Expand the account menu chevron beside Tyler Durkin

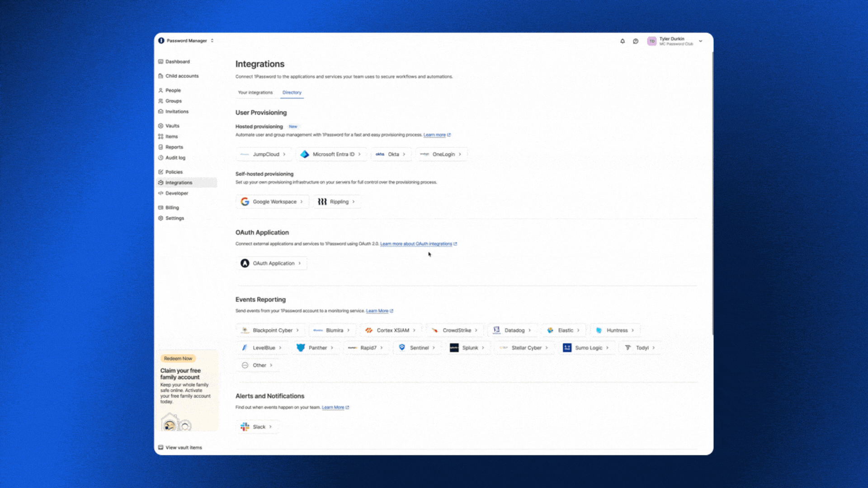[701, 41]
